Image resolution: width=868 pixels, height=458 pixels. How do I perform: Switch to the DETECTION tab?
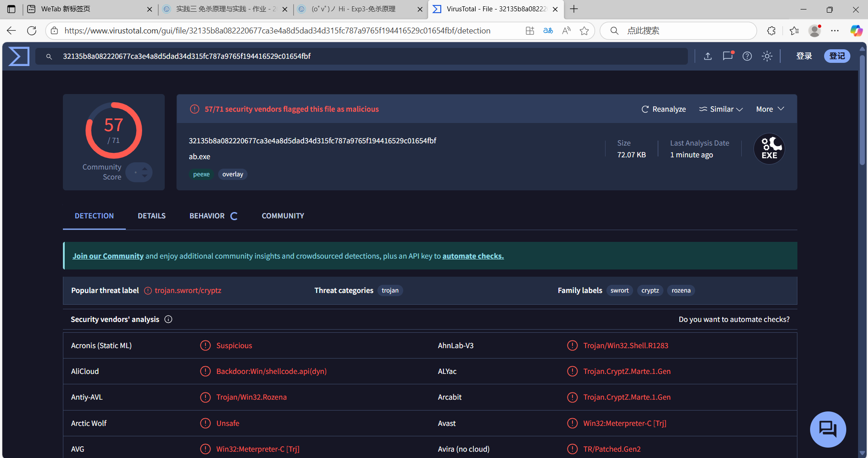(94, 216)
